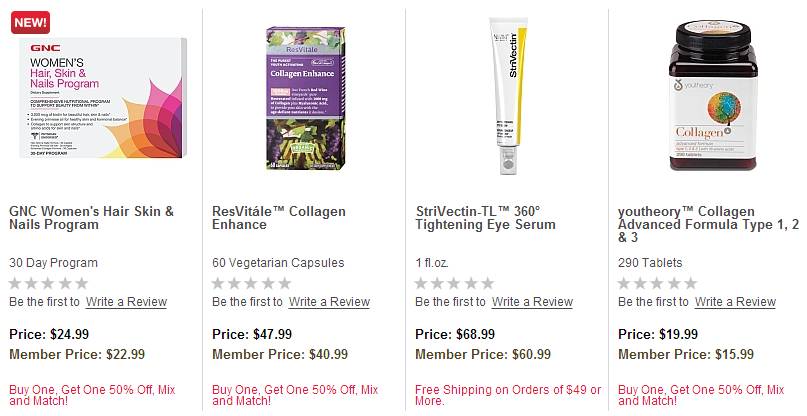
Task: Write a Review for StriVectin Eye Serum
Action: (532, 302)
